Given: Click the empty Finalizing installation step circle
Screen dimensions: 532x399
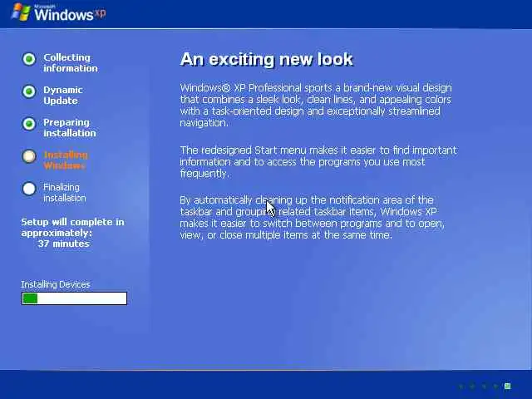Looking at the screenshot, I should pyautogui.click(x=29, y=189).
